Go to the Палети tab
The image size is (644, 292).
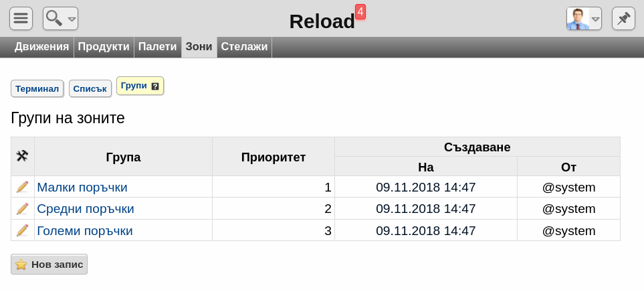coord(157,47)
